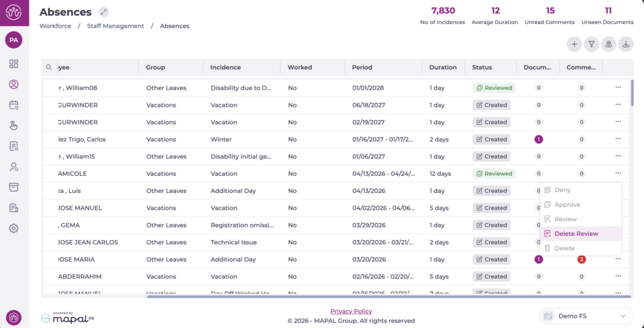The height and width of the screenshot is (328, 644).
Task: Open the settings gear in sidebar
Action: coord(14,228)
